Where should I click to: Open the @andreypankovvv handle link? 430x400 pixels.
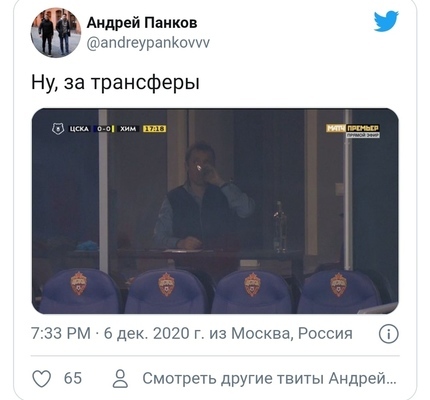pos(148,43)
